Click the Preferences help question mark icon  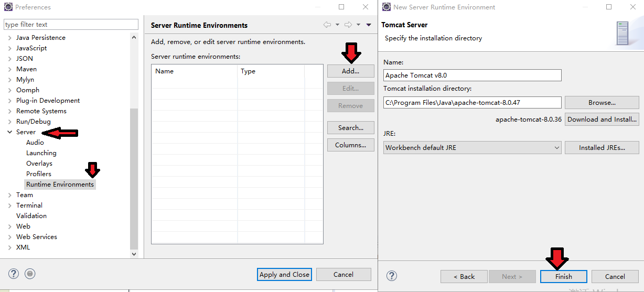(14, 274)
